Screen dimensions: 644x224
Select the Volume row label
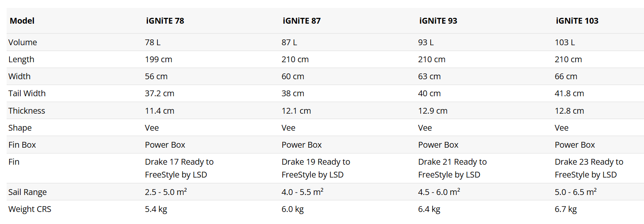pos(22,42)
